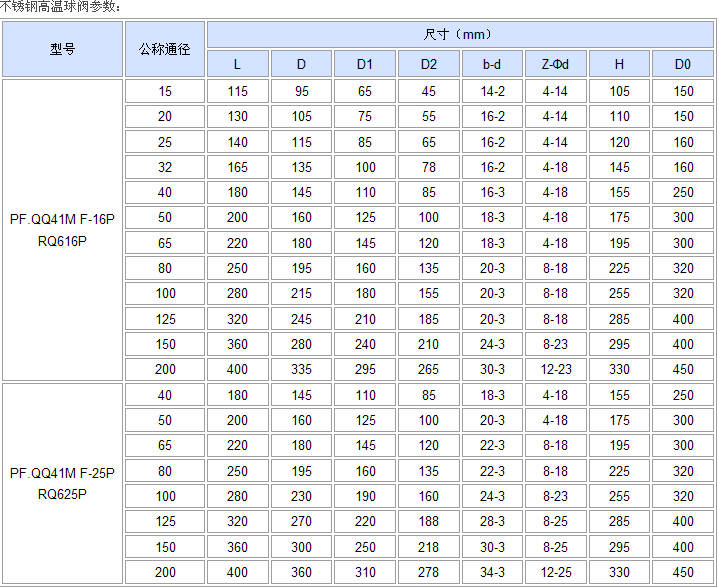Click the H value 145
This screenshot has height=587, width=719.
[619, 167]
